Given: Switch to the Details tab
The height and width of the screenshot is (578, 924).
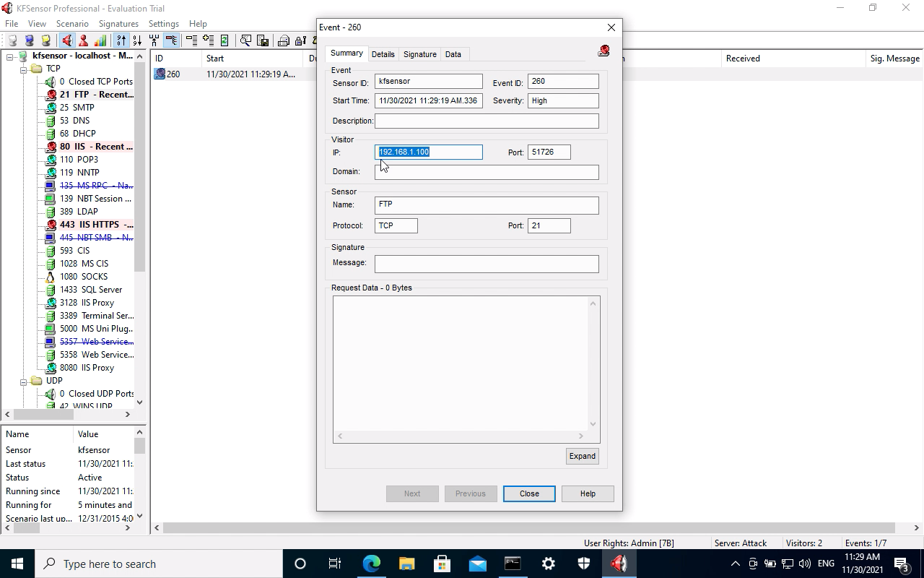Looking at the screenshot, I should point(383,54).
